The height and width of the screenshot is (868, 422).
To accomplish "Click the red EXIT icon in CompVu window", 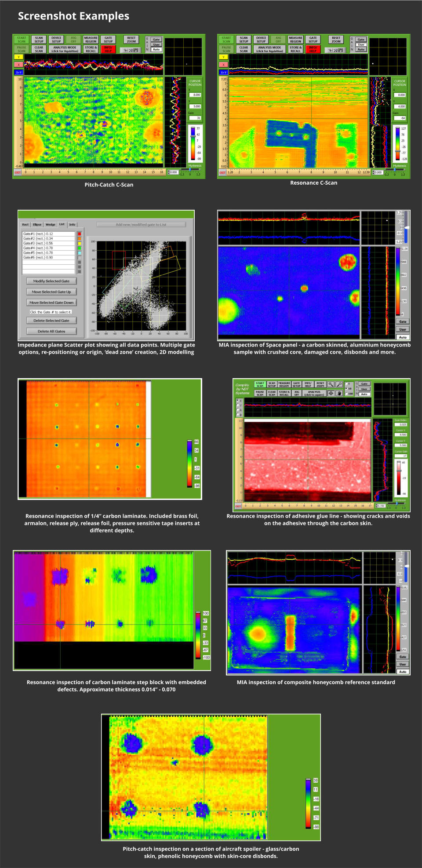I will coord(238,506).
